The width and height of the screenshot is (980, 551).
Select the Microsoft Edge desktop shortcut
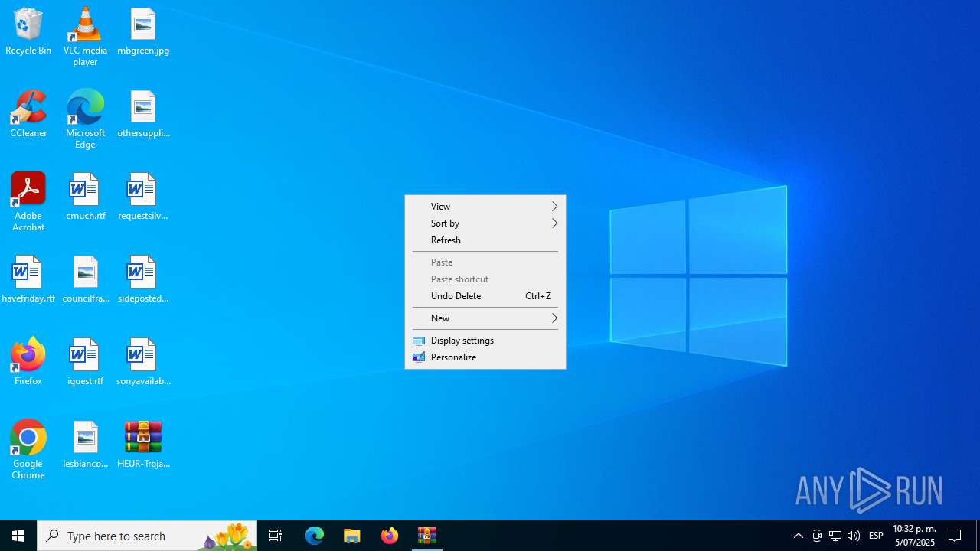pyautogui.click(x=85, y=119)
